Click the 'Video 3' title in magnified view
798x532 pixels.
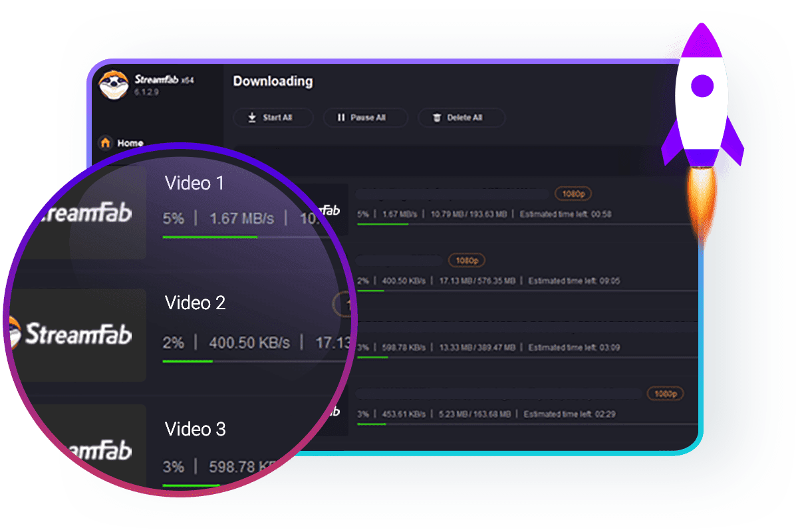pos(195,430)
